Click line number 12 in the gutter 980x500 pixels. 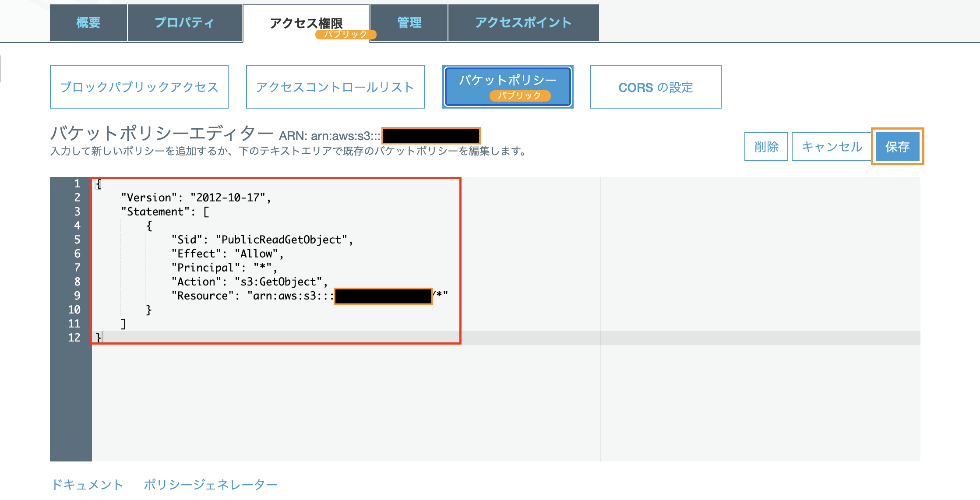click(x=74, y=338)
